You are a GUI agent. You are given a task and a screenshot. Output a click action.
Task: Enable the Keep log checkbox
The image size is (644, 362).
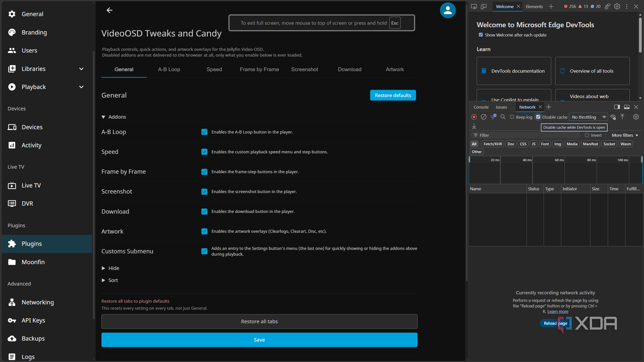[x=512, y=117]
